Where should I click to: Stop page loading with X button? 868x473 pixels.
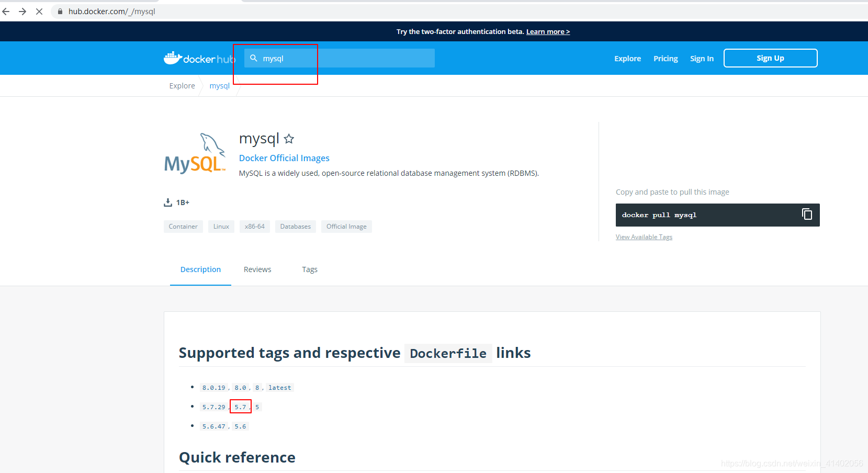(39, 11)
